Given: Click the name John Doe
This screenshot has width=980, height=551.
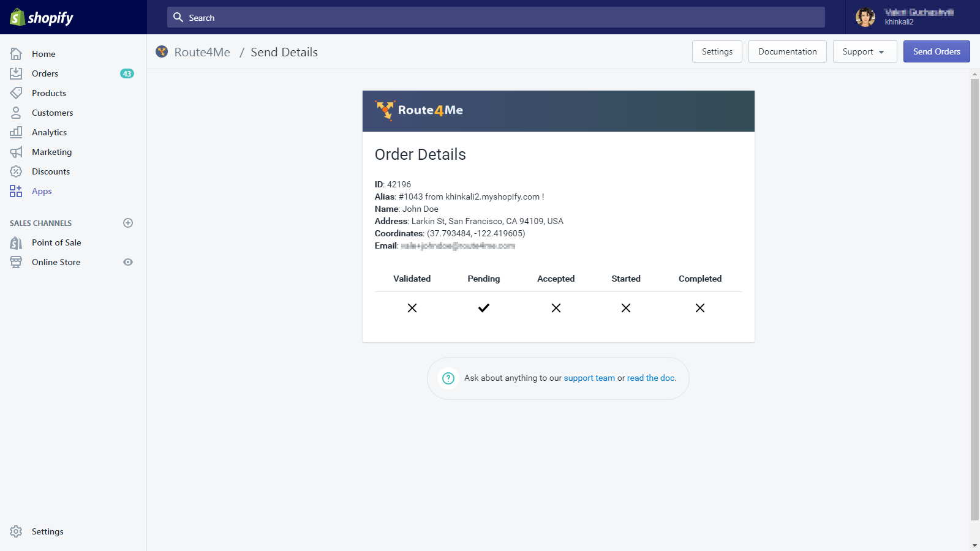Looking at the screenshot, I should tap(420, 209).
